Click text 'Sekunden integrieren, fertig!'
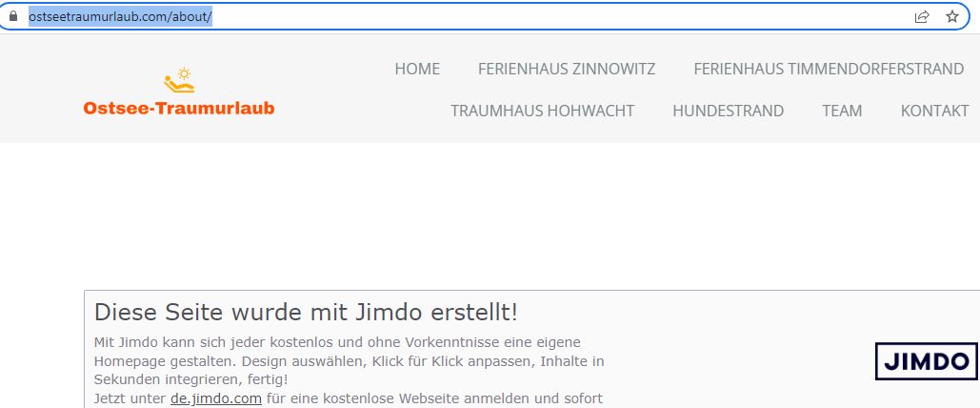Image resolution: width=980 pixels, height=408 pixels. (191, 379)
